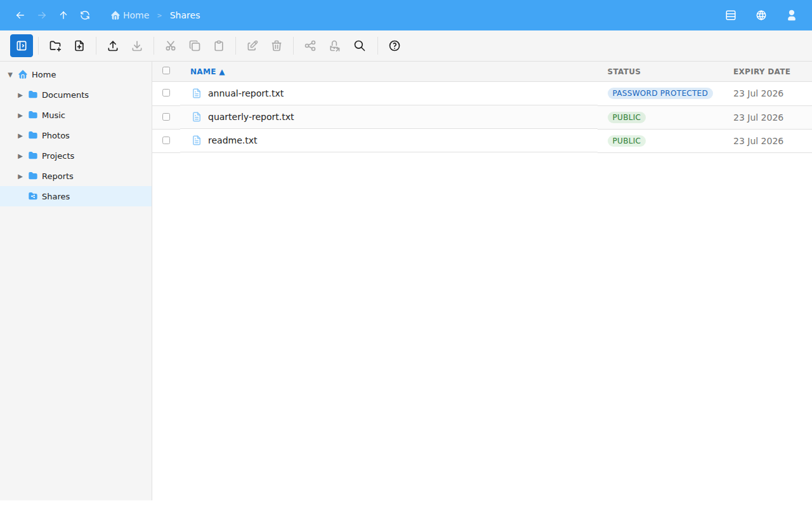The width and height of the screenshot is (812, 508).
Task: Click the Shares breadcrumb
Action: [185, 15]
